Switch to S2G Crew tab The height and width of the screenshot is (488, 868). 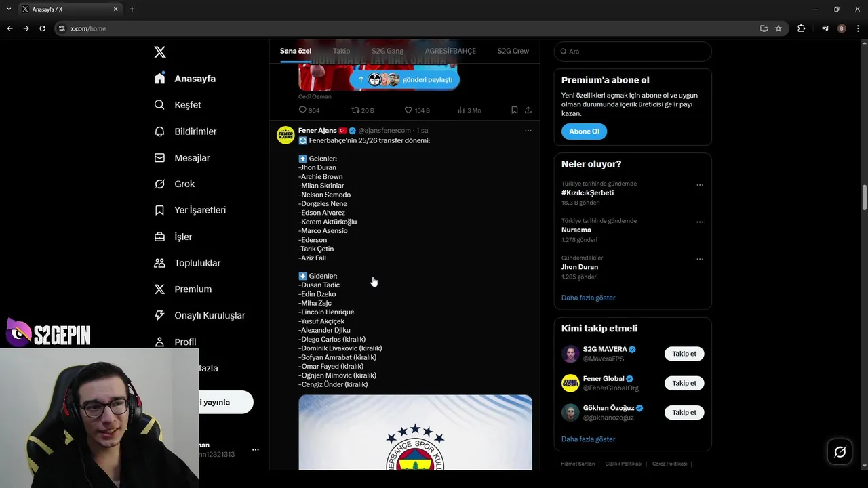(x=513, y=51)
